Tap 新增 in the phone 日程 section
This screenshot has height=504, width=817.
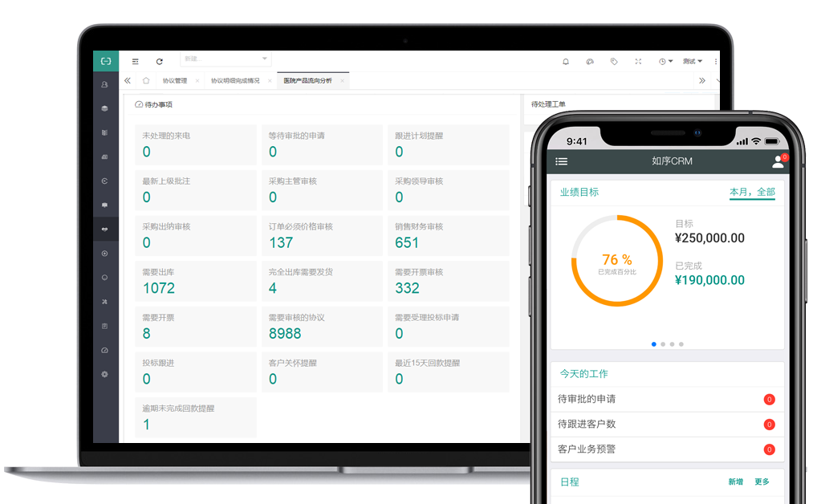click(x=736, y=482)
